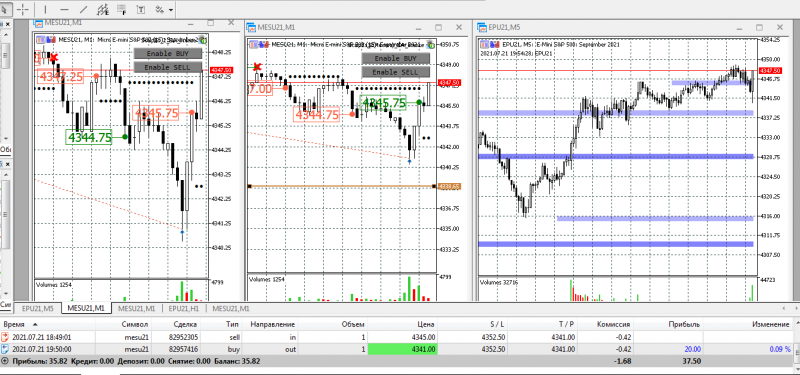800x375 pixels.
Task: Expand the Прибыль summary row
Action: [5, 361]
